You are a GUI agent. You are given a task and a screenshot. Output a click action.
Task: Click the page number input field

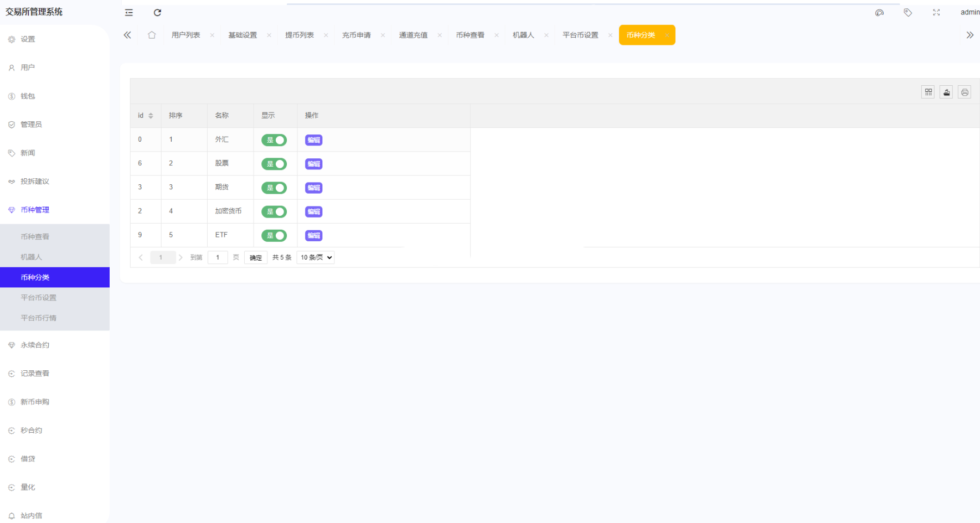[x=218, y=257]
